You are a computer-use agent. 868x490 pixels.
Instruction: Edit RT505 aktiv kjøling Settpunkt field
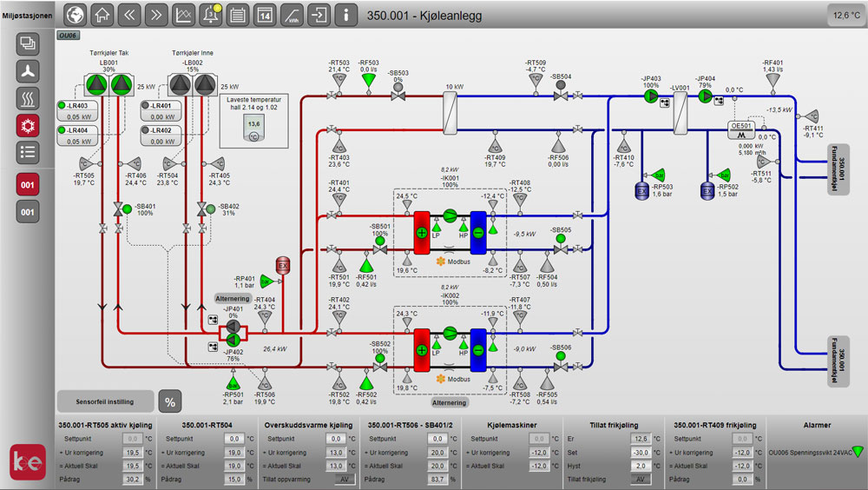pos(132,439)
